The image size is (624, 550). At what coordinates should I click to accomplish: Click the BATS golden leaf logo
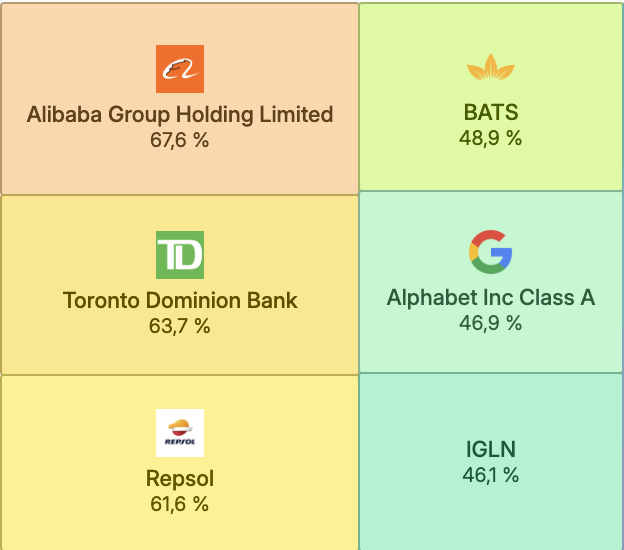pyautogui.click(x=491, y=69)
